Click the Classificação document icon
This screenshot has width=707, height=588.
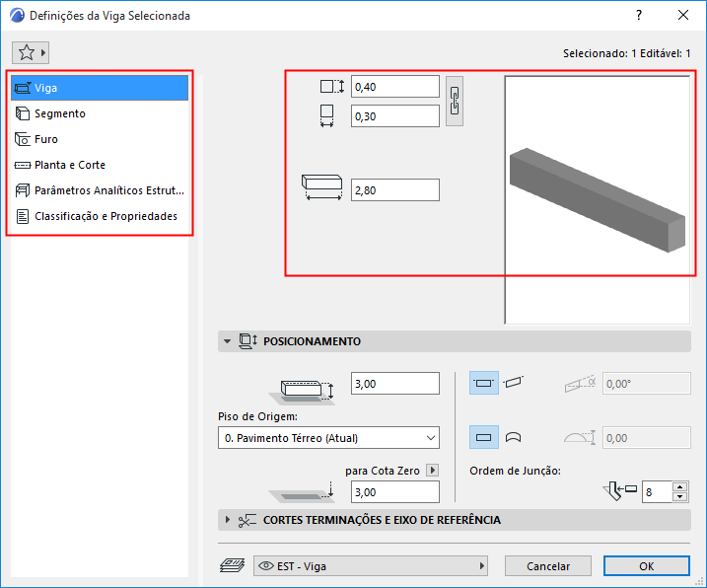[x=23, y=217]
